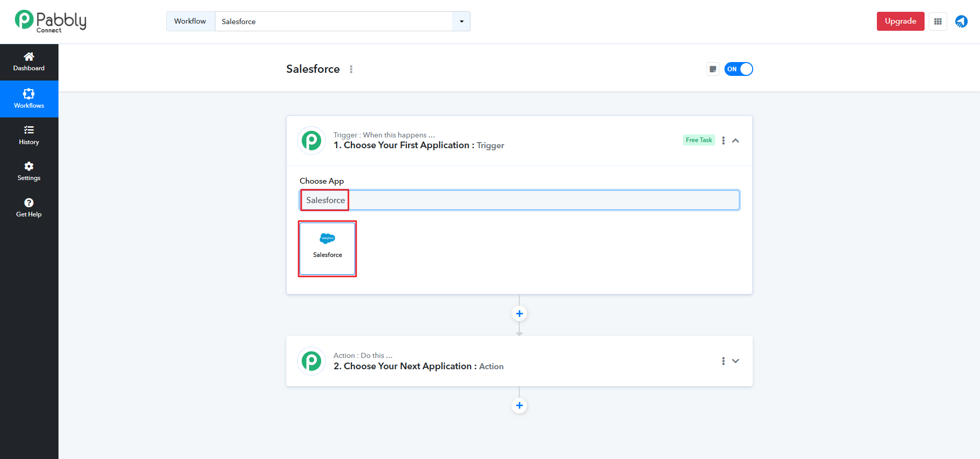Open three-dot menu beside Salesforce title
Screen dimensions: 980x459
click(x=351, y=69)
